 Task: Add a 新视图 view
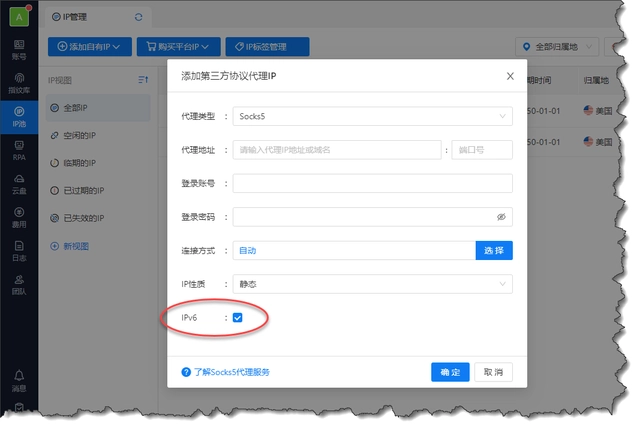[x=69, y=246]
